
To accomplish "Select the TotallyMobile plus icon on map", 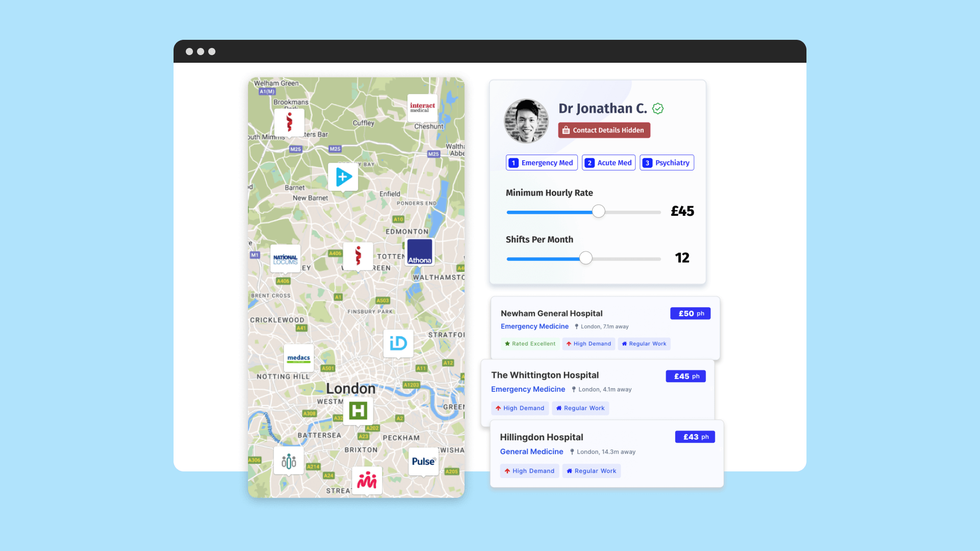I will 344,176.
